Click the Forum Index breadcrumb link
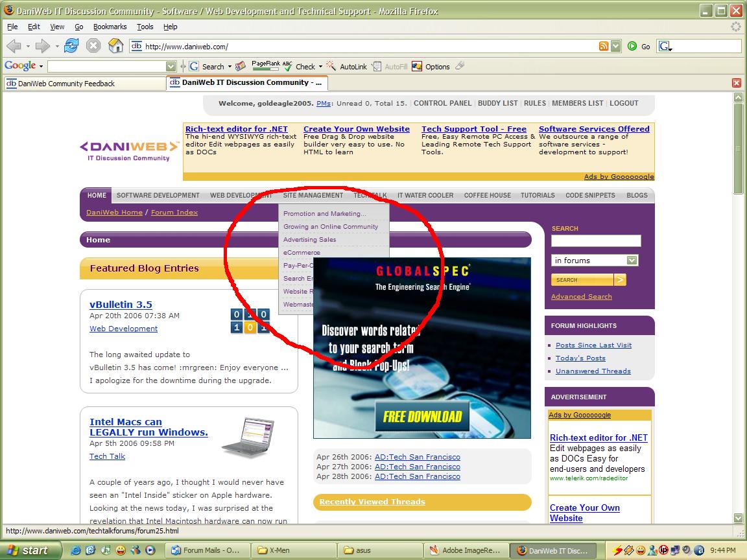747x560 pixels. coord(174,213)
